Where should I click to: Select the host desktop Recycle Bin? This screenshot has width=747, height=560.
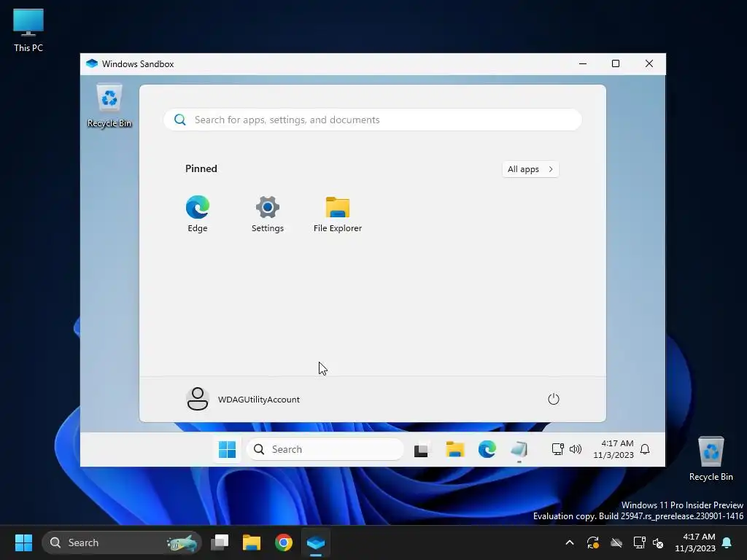click(x=711, y=459)
